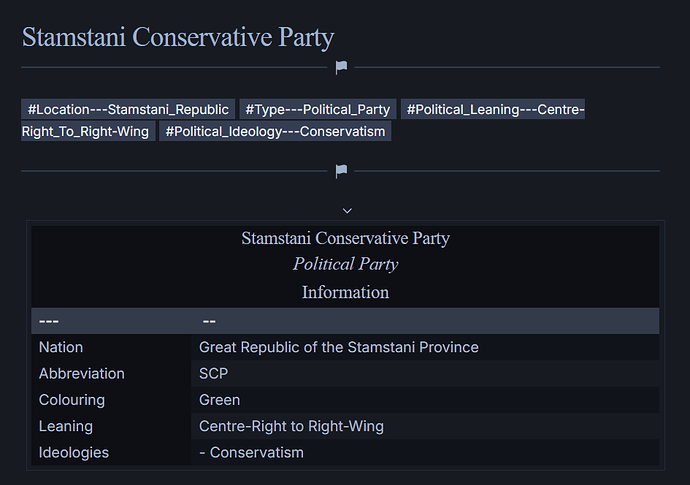This screenshot has width=690, height=485.
Task: Click the Stamstani Conservative Party page heading
Action: pyautogui.click(x=178, y=38)
